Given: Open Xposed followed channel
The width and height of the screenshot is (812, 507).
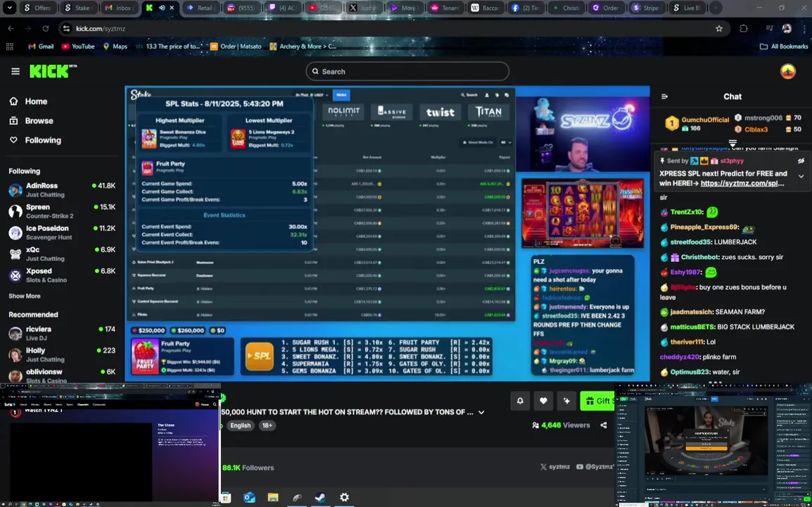Looking at the screenshot, I should coord(62,275).
